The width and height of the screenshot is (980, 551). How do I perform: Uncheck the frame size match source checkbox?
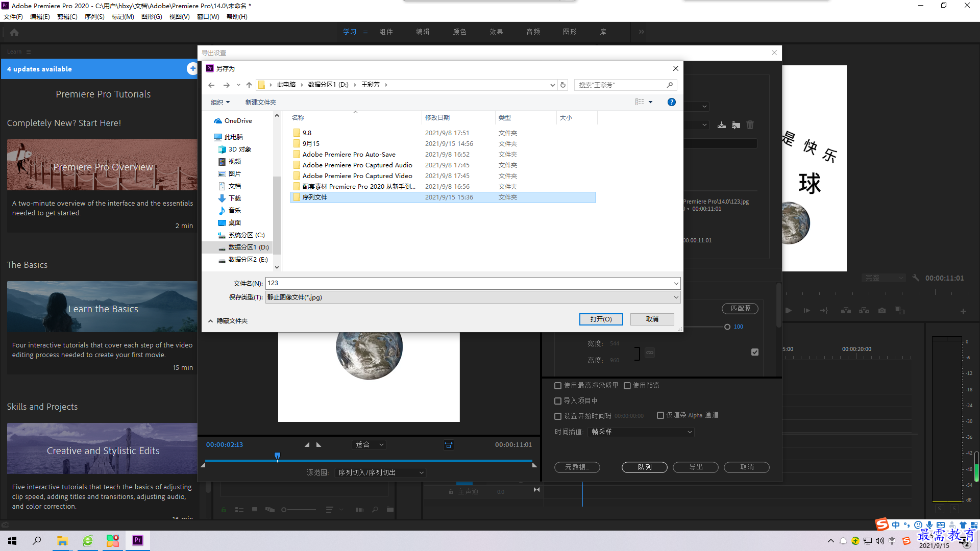point(755,352)
